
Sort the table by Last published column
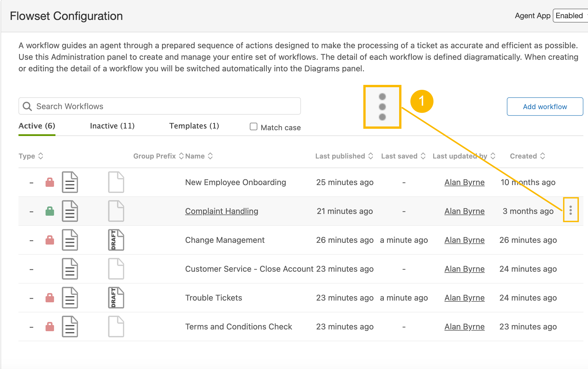(371, 156)
